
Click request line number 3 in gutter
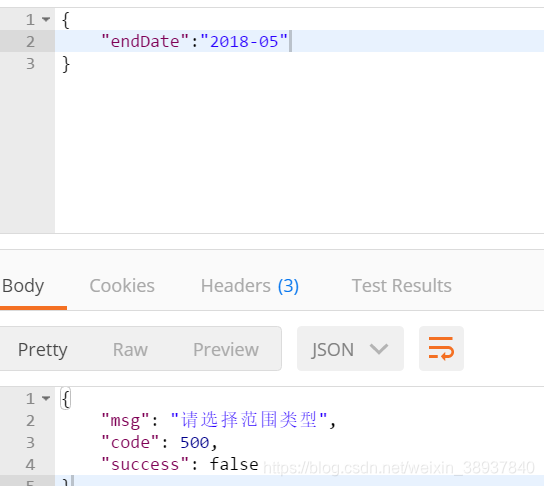31,64
